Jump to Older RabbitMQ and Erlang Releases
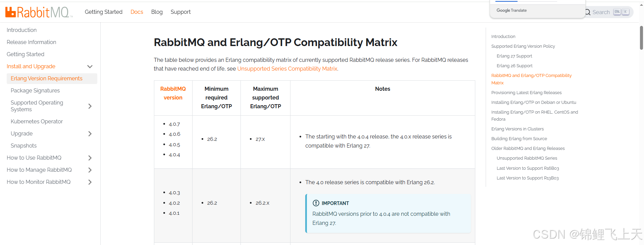Screen dimensions: 644x245 pyautogui.click(x=528, y=148)
